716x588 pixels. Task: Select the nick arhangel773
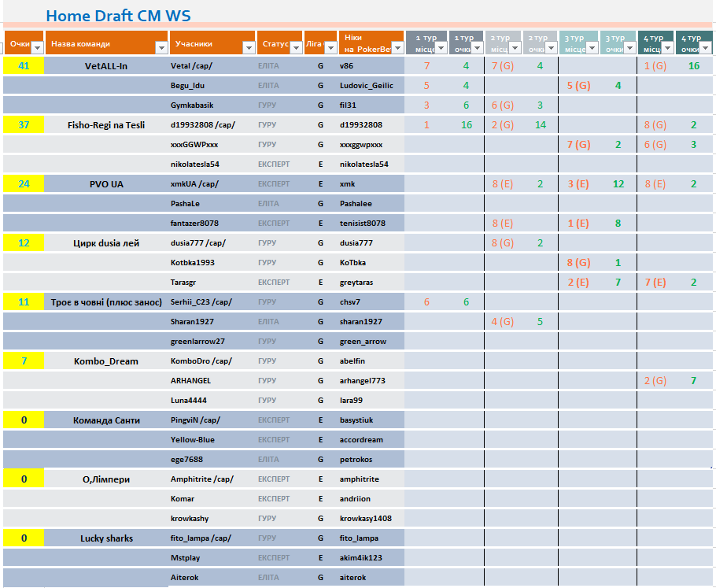tap(363, 380)
